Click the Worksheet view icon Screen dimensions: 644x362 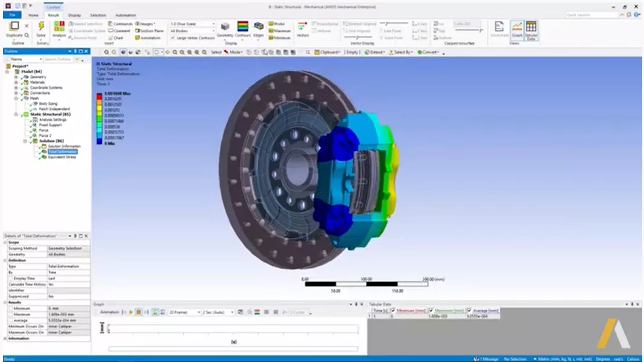(x=499, y=27)
